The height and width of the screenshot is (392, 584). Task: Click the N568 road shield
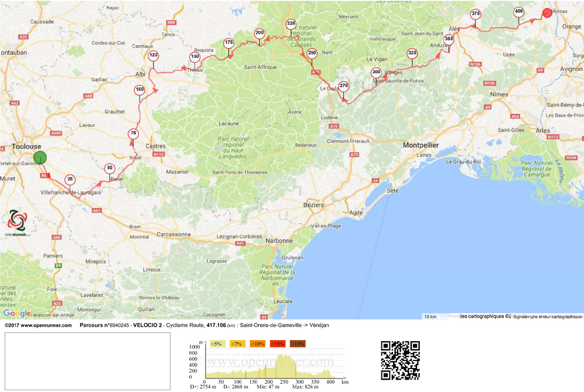pyautogui.click(x=571, y=158)
